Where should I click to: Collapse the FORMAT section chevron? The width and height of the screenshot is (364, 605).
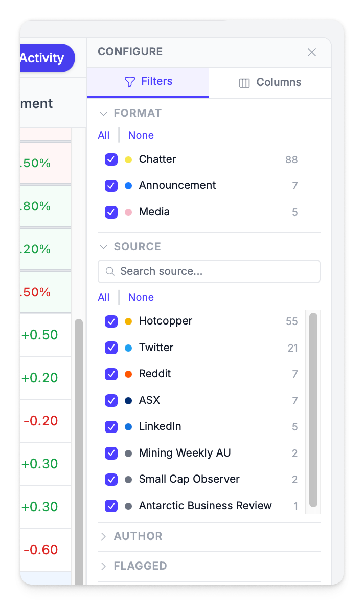pyautogui.click(x=103, y=113)
